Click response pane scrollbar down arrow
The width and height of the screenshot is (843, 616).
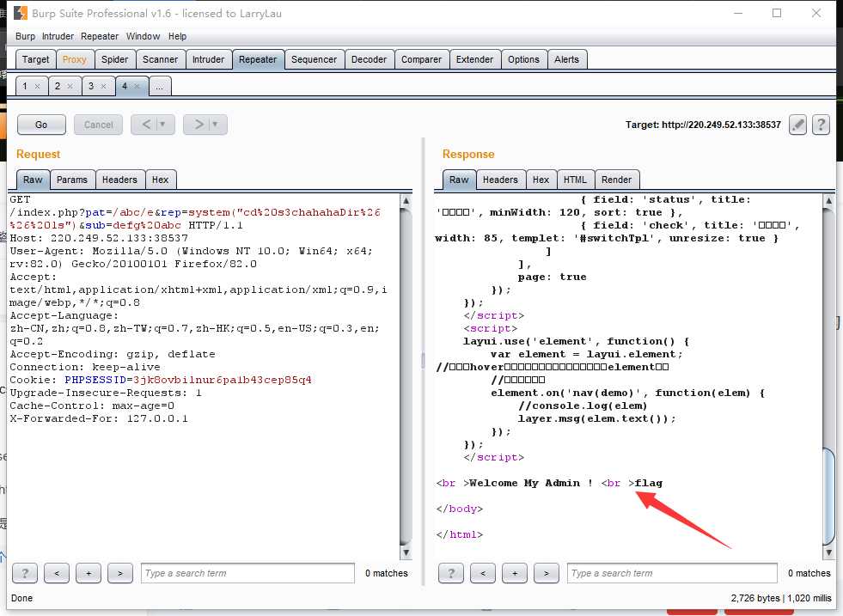point(829,552)
